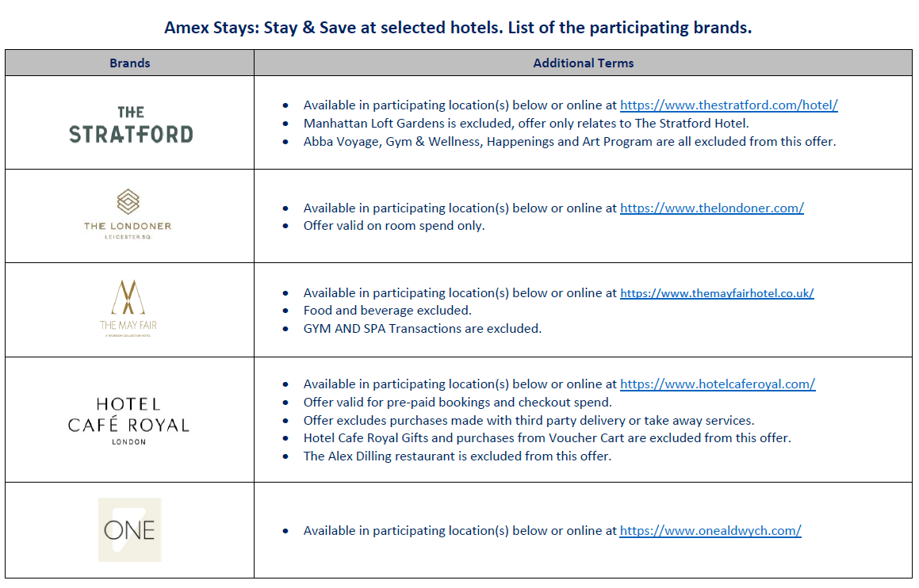The width and height of the screenshot is (919, 588).
Task: Open the hotelcaferoyal.com link
Action: tap(718, 384)
